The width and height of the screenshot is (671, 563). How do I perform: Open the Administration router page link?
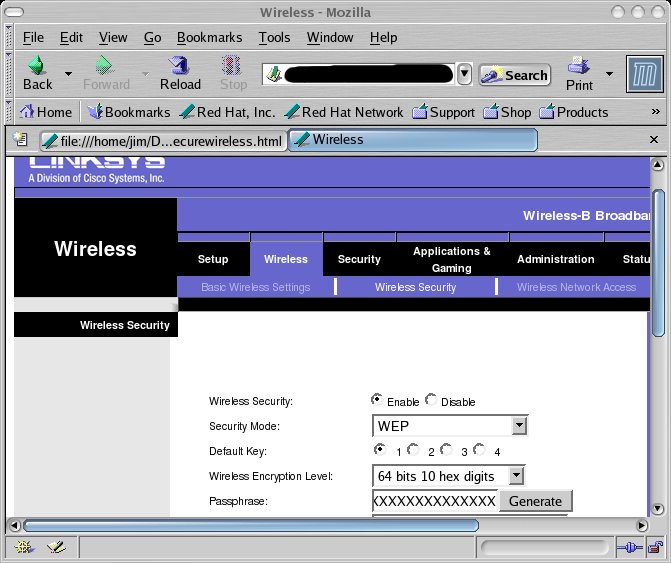[x=555, y=259]
